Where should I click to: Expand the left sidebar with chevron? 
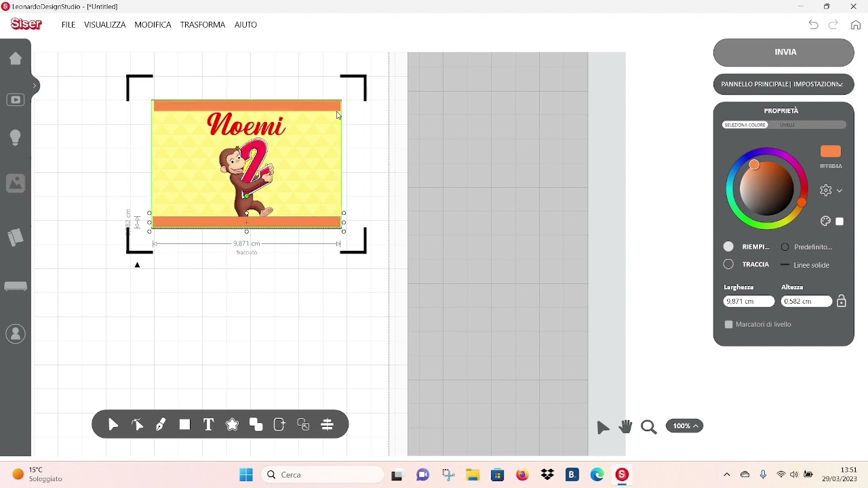(x=35, y=86)
